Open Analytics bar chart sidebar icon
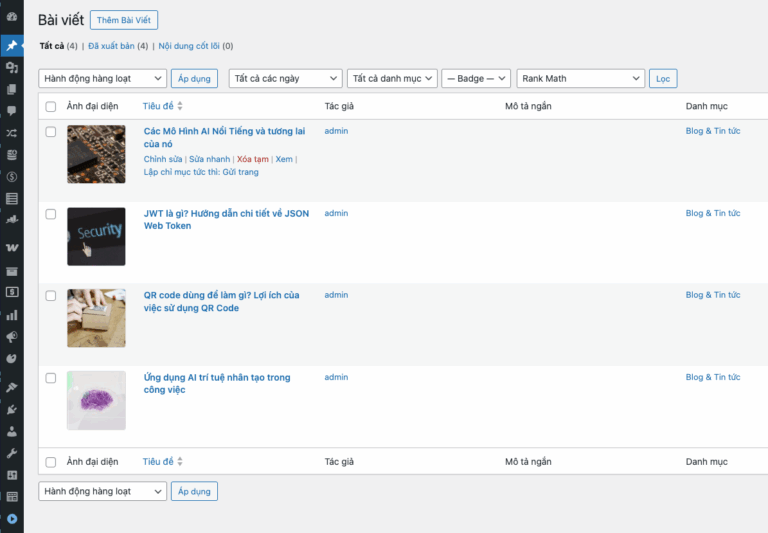The height and width of the screenshot is (533, 768). [x=11, y=314]
